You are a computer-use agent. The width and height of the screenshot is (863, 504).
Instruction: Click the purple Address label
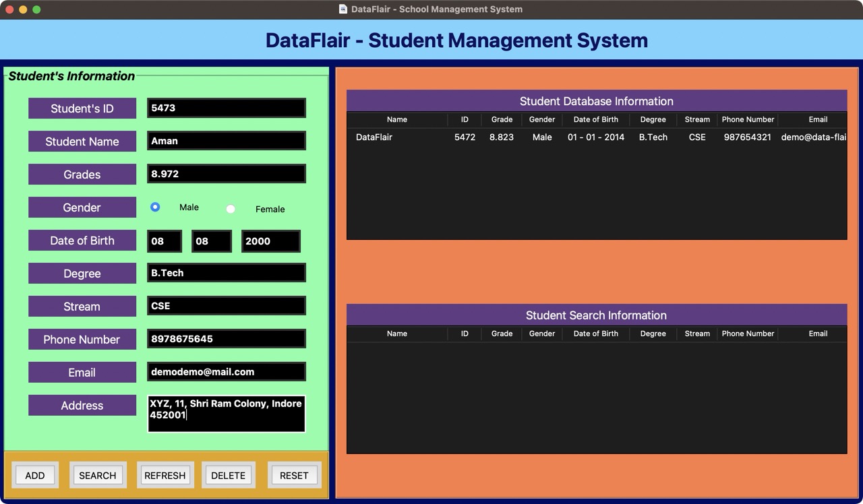click(x=82, y=405)
